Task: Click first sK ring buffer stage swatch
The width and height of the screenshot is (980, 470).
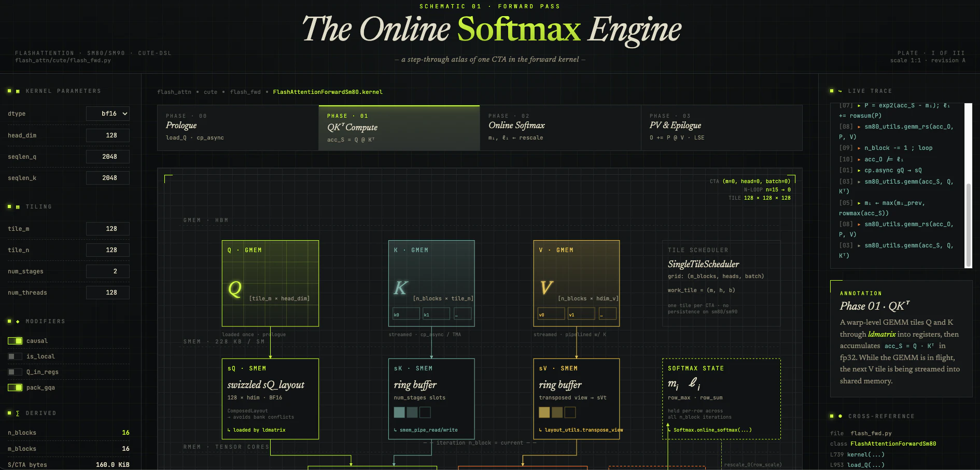Action: point(399,412)
